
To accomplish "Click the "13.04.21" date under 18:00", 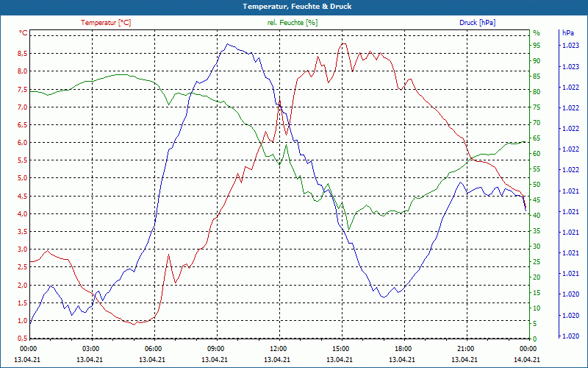I will tap(402, 359).
